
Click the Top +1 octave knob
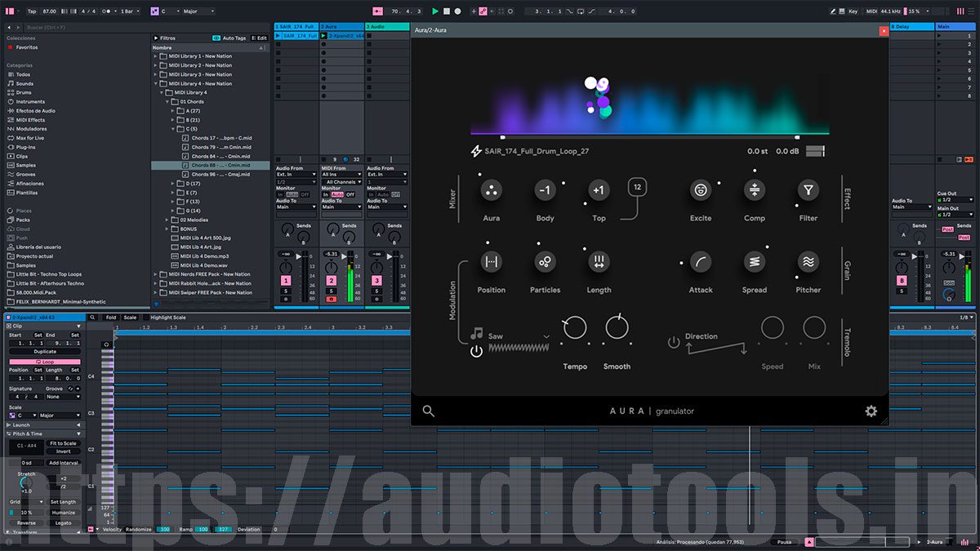[599, 190]
